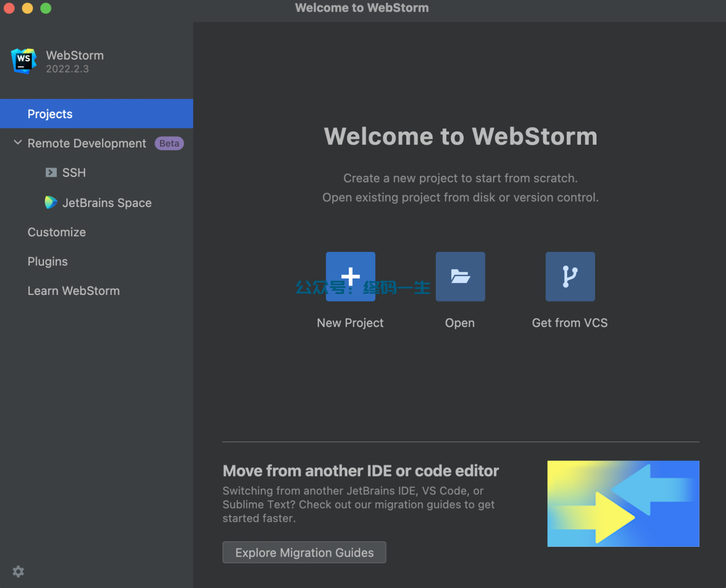Click the migration guide arrows illustration
Screen dimensions: 726x588
tap(622, 503)
